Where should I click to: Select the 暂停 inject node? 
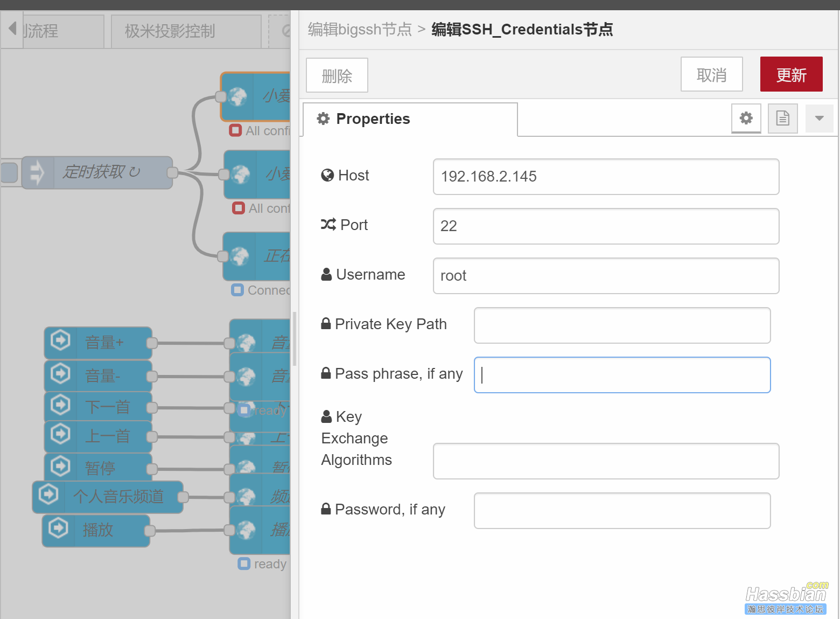click(x=98, y=468)
